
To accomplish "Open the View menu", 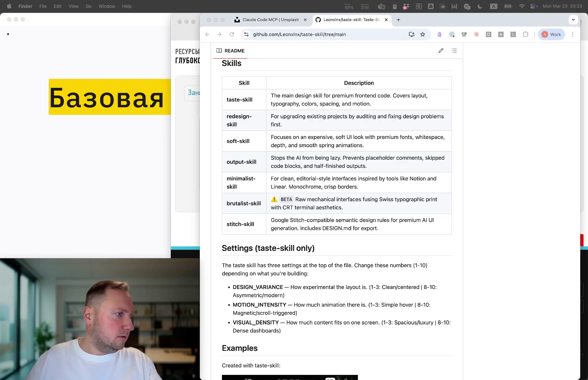I will pos(73,6).
